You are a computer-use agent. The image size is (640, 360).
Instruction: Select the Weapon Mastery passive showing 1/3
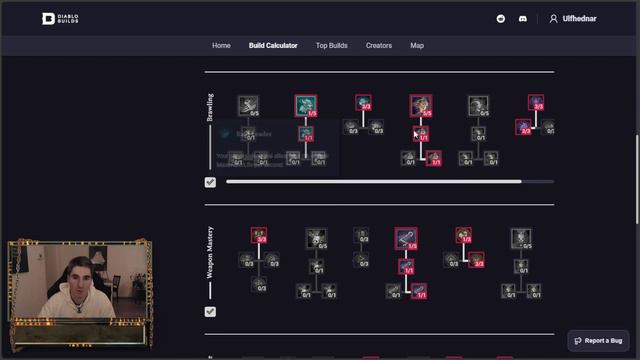coord(464,235)
